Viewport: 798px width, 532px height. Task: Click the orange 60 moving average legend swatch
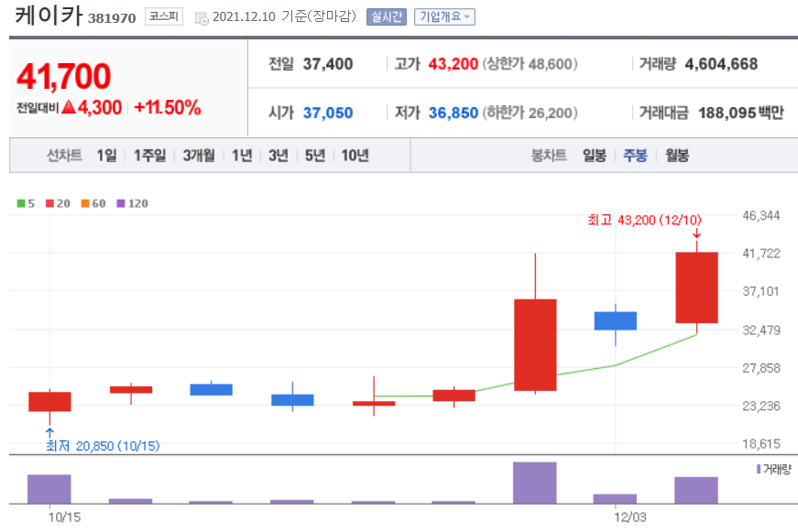tap(85, 203)
